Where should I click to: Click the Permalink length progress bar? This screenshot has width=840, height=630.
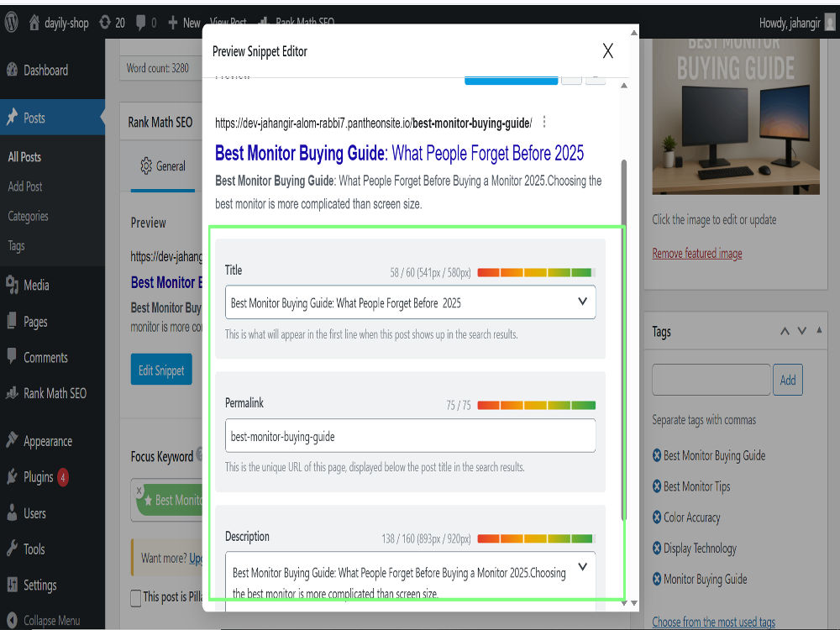(536, 405)
